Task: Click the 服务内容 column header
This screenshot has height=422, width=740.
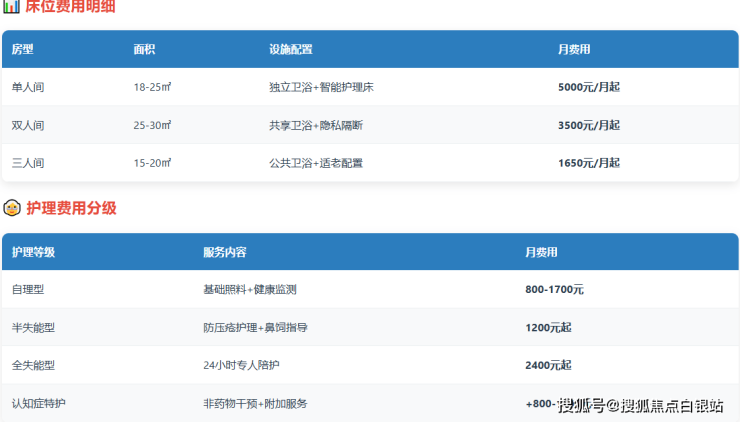Action: (x=225, y=252)
